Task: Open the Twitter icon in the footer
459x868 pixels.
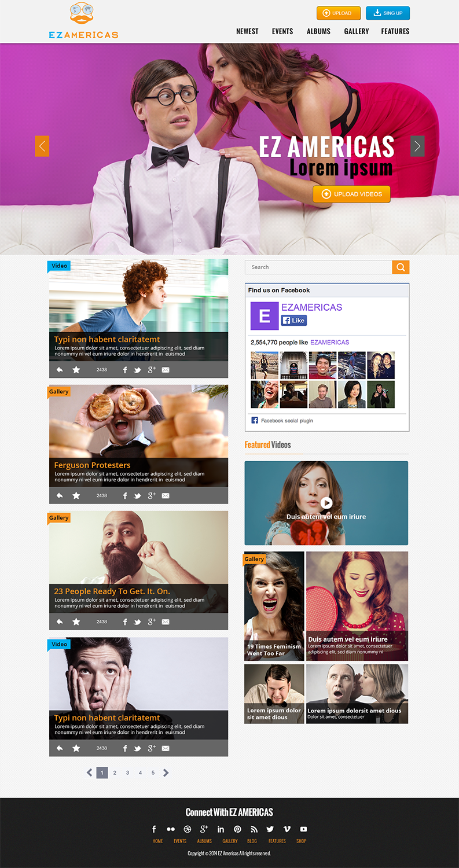Action: pos(270,829)
